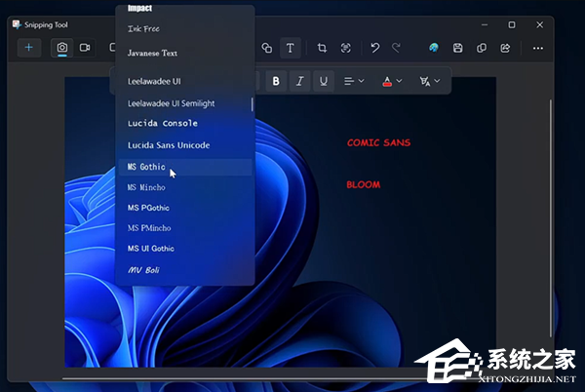585x392 pixels.
Task: Toggle Italic text formatting
Action: tap(299, 81)
